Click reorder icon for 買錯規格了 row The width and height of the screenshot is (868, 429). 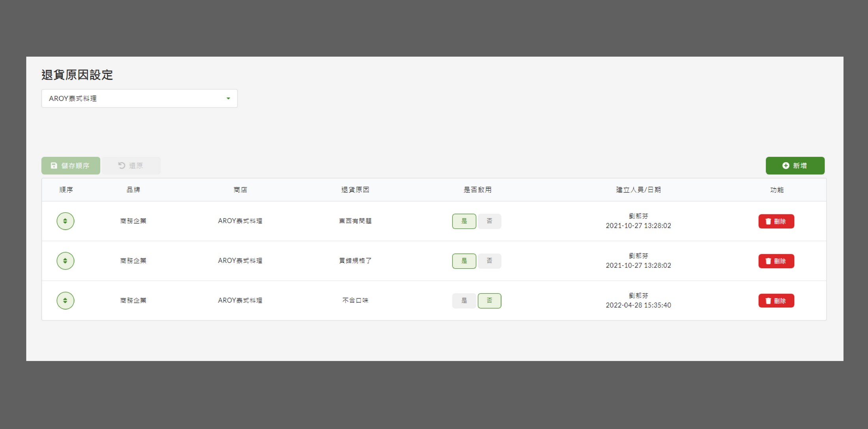65,261
